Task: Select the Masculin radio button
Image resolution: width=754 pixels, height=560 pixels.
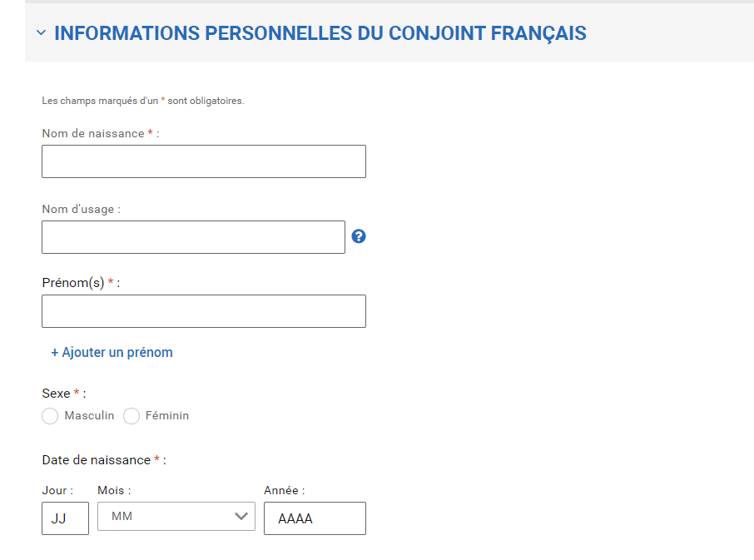Action: (x=50, y=416)
